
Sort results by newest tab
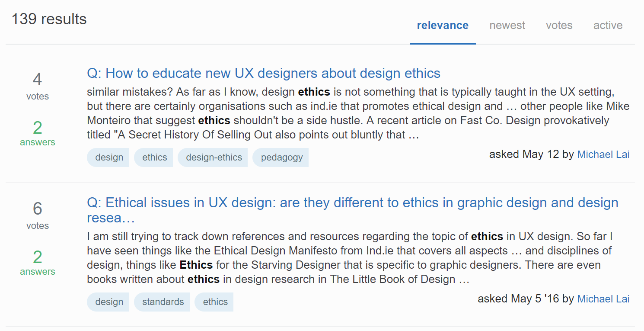pos(507,26)
